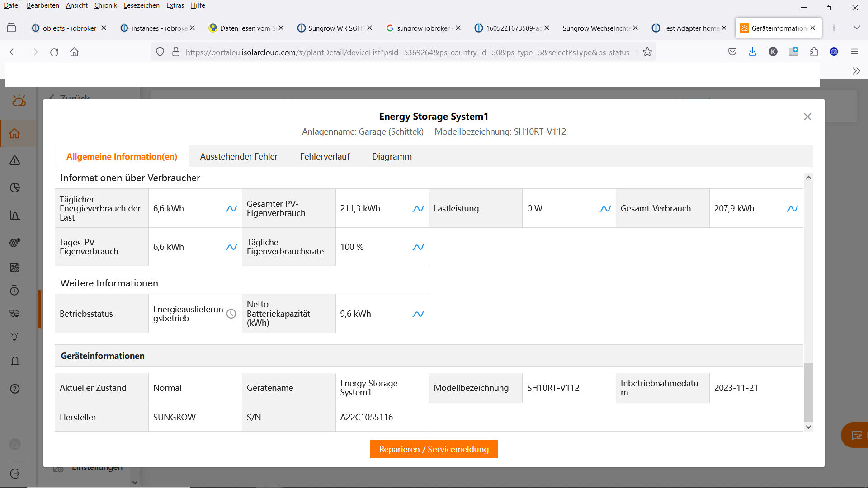868x488 pixels.
Task: Reload the page with browser refresh button
Action: pyautogui.click(x=54, y=52)
